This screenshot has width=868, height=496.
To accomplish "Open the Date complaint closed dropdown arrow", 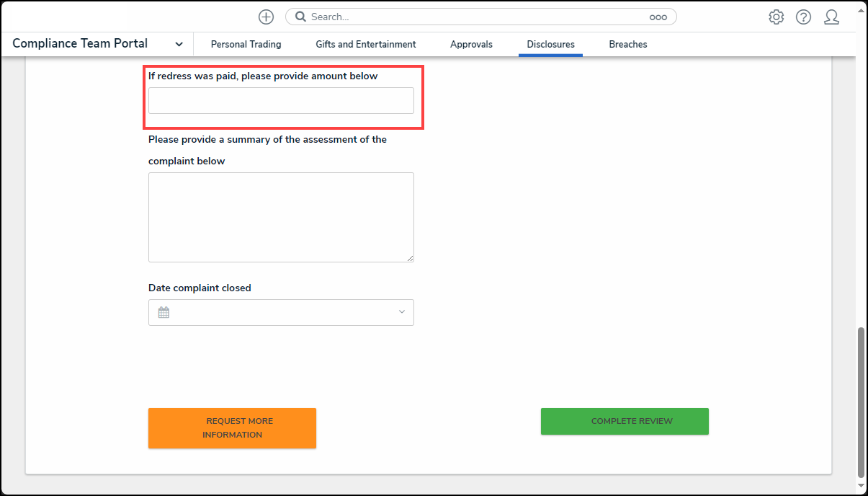I will (x=401, y=312).
